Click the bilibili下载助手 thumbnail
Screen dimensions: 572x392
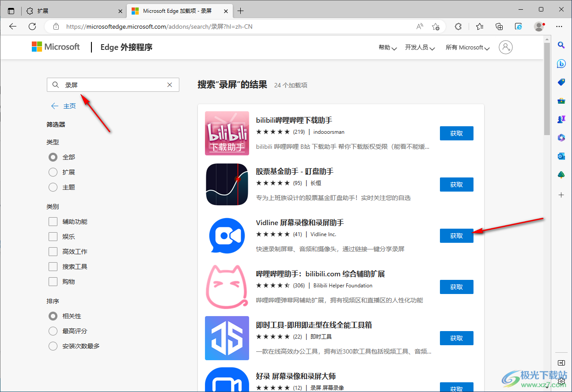(x=227, y=133)
